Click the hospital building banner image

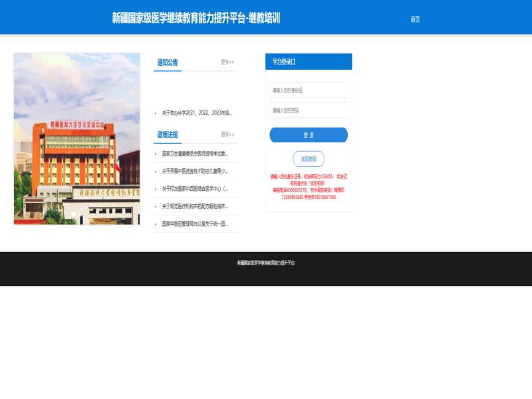click(x=76, y=139)
